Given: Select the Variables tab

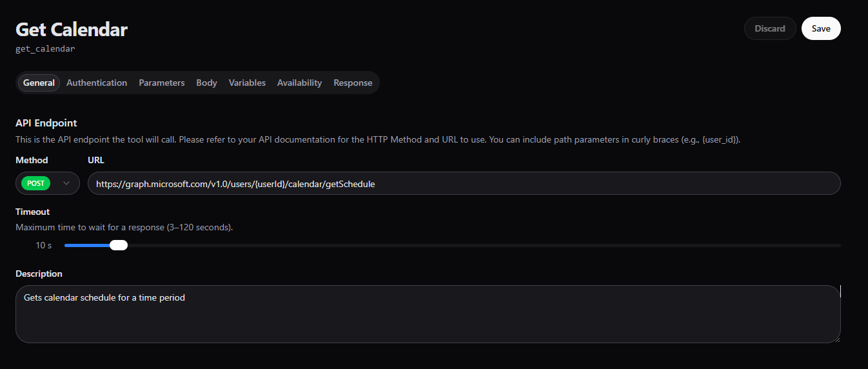Looking at the screenshot, I should tap(247, 83).
